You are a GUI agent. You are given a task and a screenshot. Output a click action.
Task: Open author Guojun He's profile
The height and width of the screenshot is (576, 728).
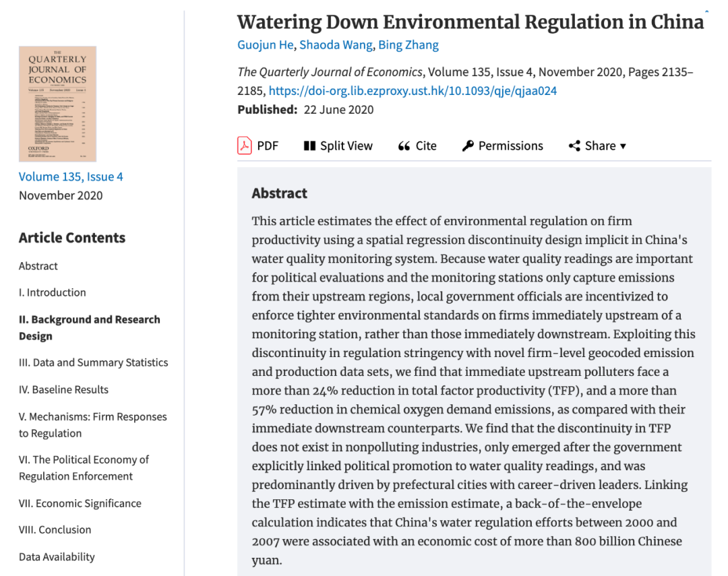[265, 45]
